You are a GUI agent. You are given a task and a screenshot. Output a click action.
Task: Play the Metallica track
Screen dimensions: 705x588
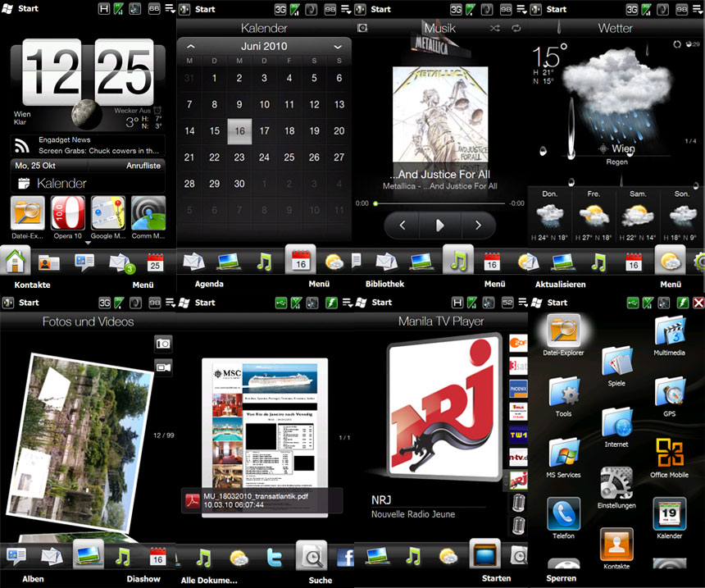(x=439, y=225)
